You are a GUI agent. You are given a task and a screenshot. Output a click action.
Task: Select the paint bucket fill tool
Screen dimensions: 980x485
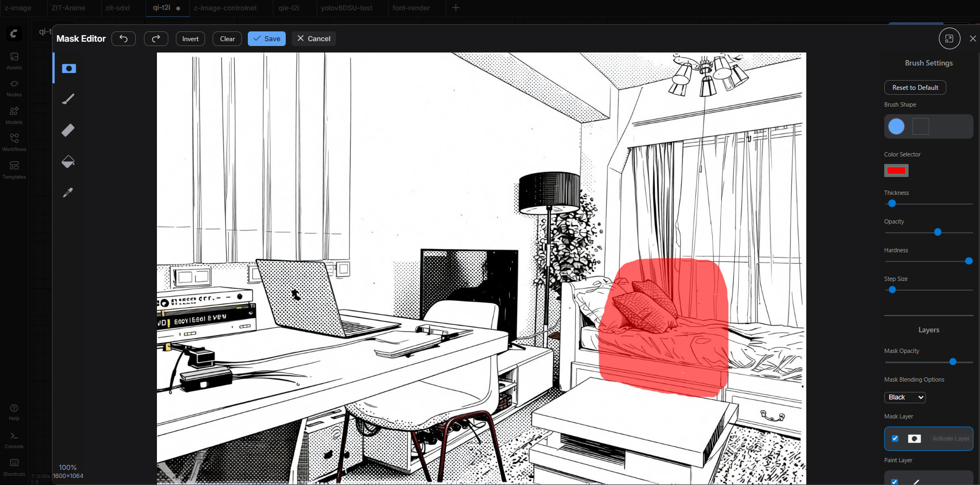pyautogui.click(x=68, y=161)
